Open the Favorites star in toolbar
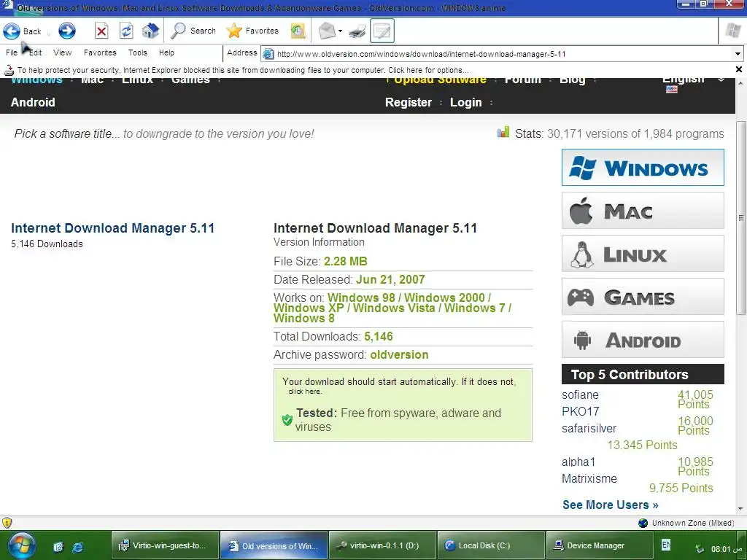The width and height of the screenshot is (747, 560). coord(252,31)
